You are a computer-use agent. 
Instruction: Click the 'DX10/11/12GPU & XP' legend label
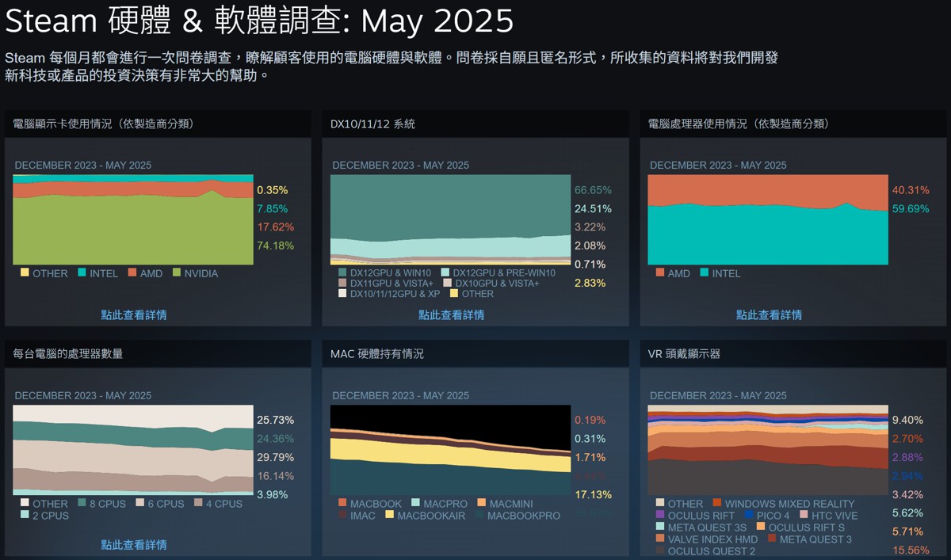[x=395, y=294]
